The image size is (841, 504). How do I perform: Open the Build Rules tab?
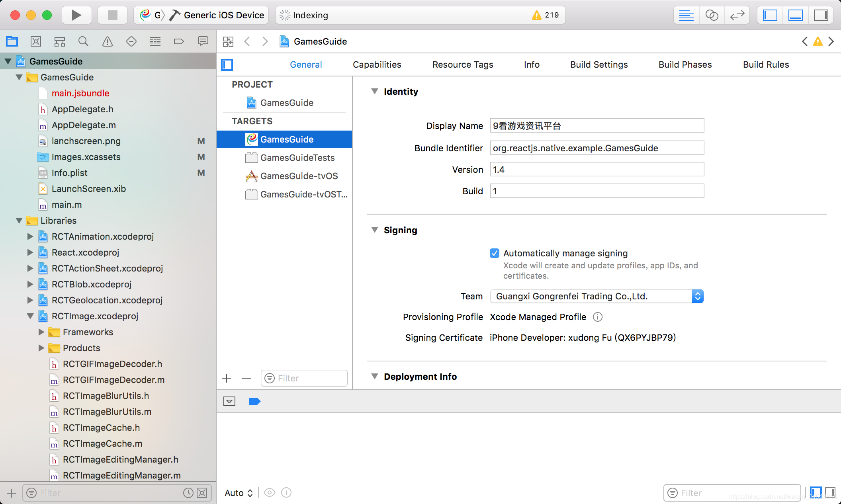tap(766, 64)
